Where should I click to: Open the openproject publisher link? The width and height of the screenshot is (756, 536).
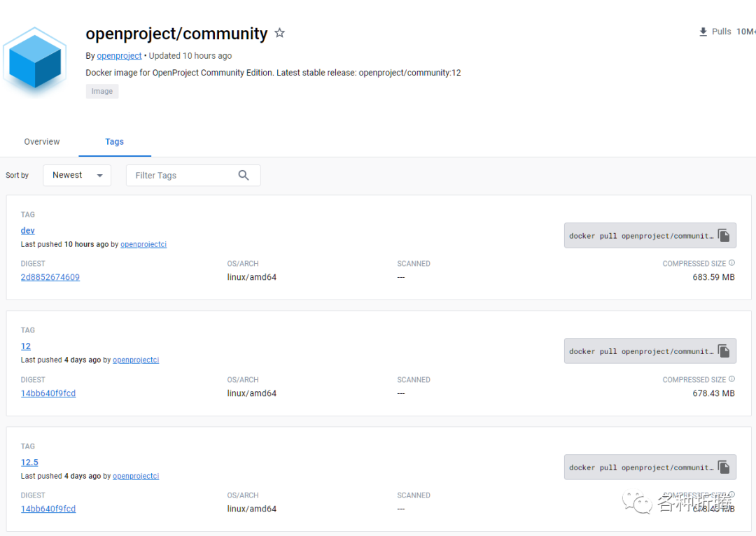tap(119, 56)
